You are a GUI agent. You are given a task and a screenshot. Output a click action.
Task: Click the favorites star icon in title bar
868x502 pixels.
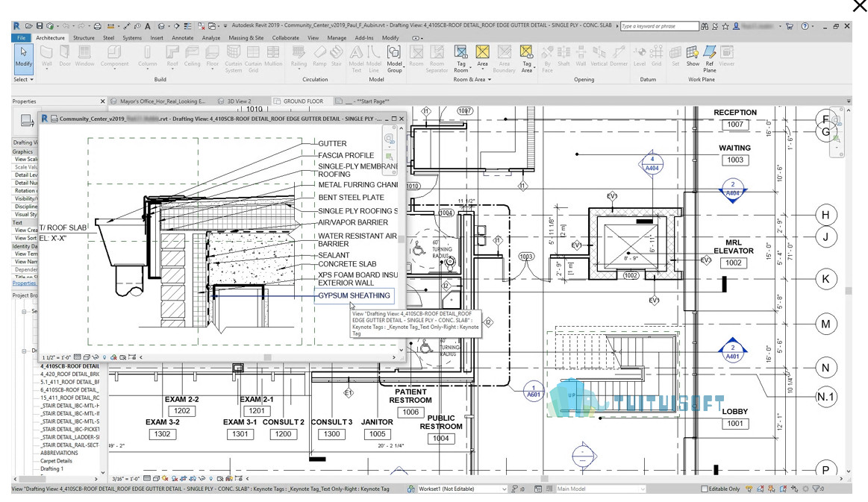pyautogui.click(x=725, y=26)
